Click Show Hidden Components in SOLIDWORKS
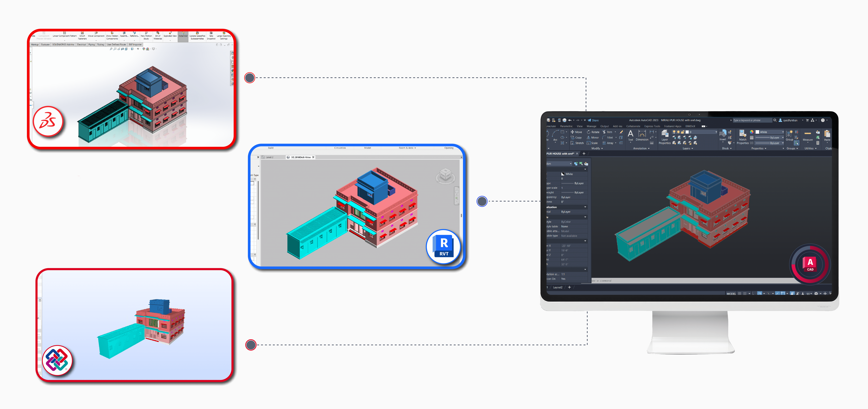868x409 pixels. (112, 36)
